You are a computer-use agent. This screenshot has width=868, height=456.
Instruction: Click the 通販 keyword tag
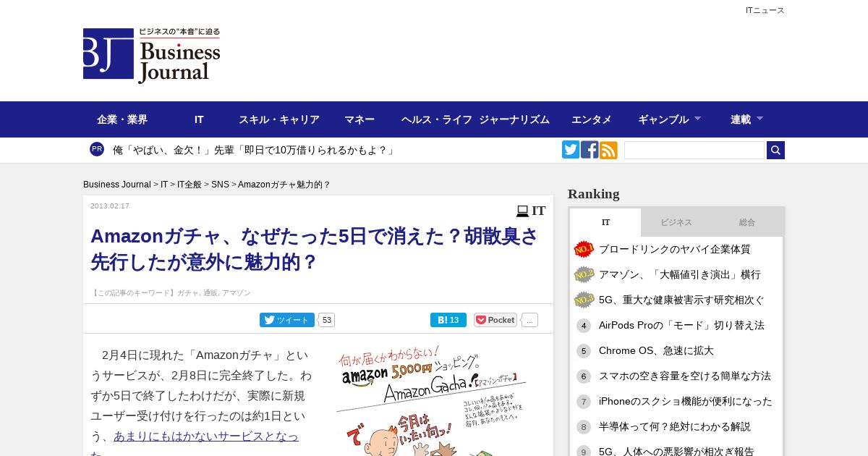point(210,293)
